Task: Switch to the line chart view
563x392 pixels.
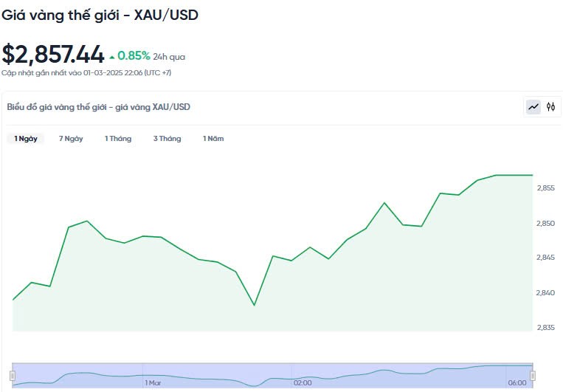Action: click(x=533, y=107)
